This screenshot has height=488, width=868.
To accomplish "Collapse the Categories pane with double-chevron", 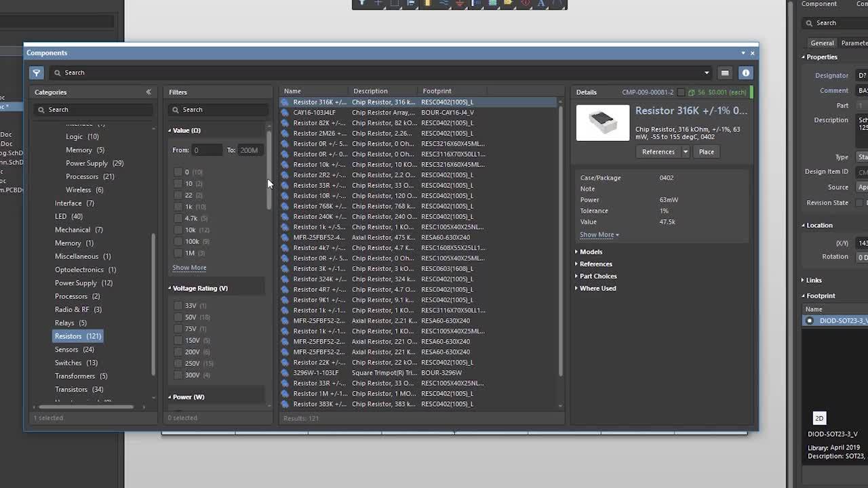I will pyautogui.click(x=149, y=92).
